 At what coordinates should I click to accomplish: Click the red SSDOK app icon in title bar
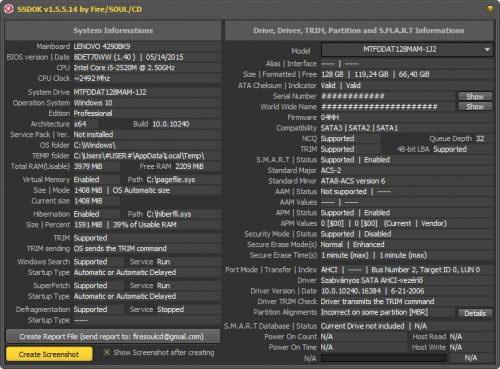coord(8,9)
